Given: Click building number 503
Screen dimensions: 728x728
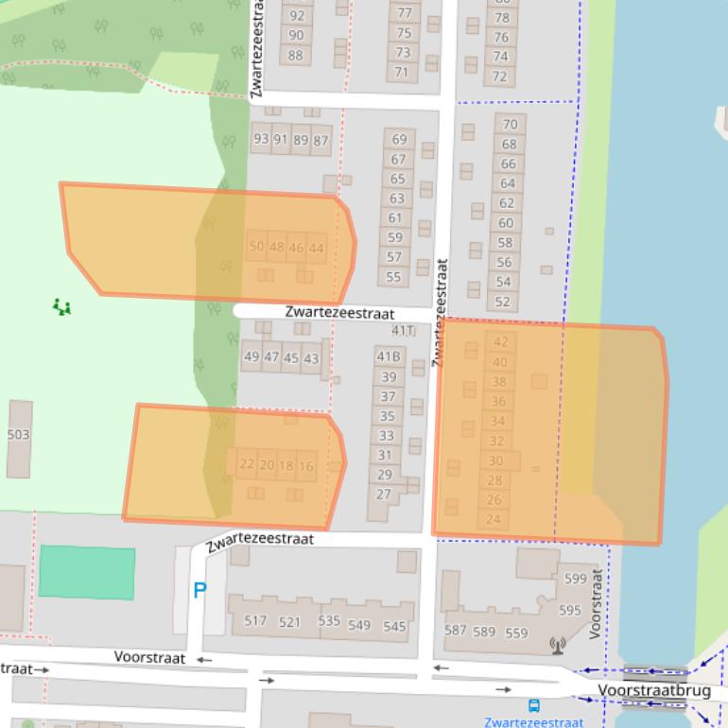Looking at the screenshot, I should [18, 435].
